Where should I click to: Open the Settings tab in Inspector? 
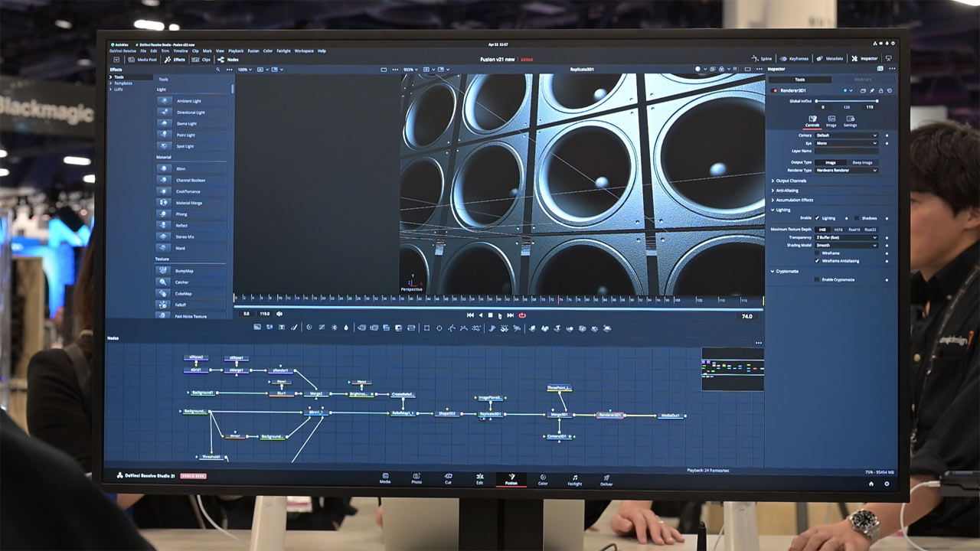point(851,121)
